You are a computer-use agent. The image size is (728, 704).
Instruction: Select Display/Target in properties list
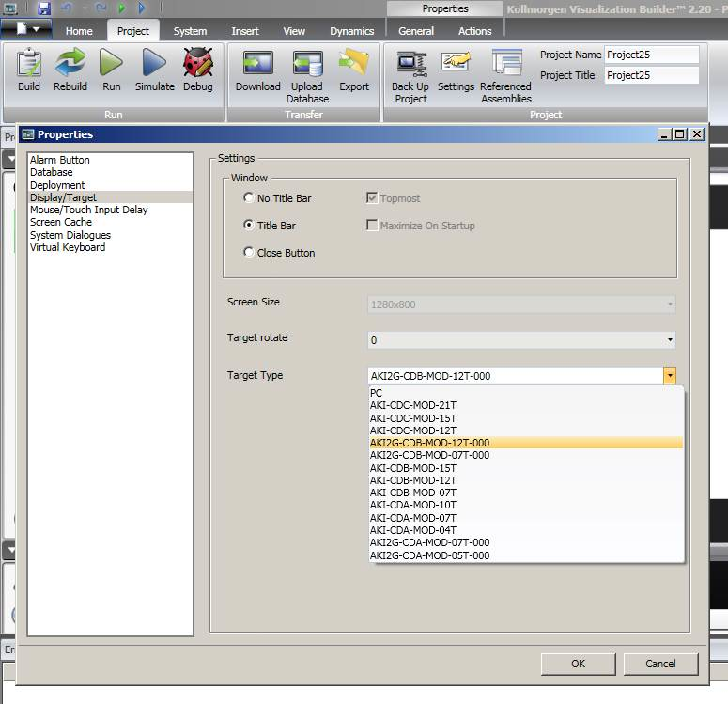pyautogui.click(x=110, y=197)
